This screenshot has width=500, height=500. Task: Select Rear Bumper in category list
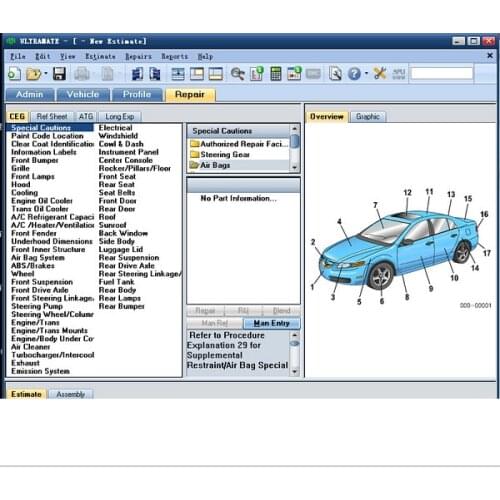(x=122, y=306)
